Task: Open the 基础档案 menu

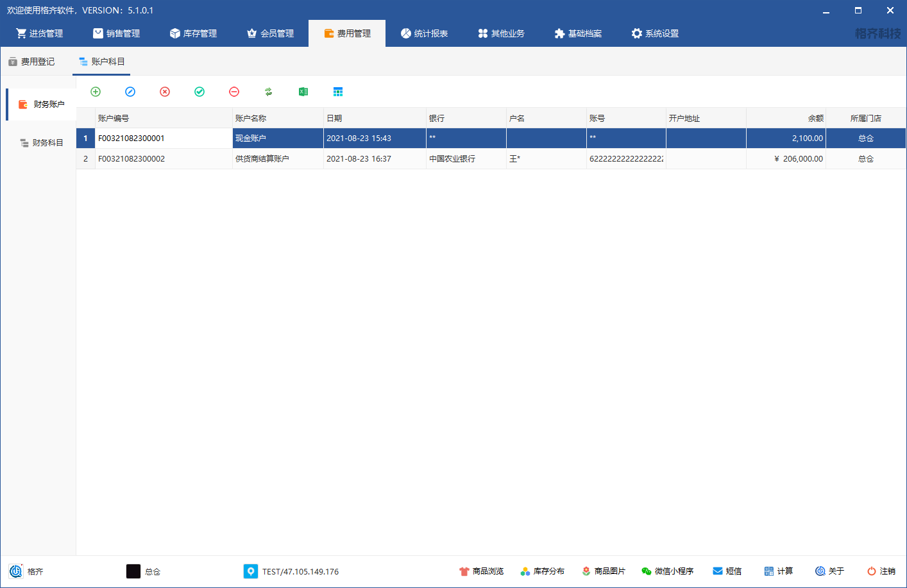Action: click(578, 33)
